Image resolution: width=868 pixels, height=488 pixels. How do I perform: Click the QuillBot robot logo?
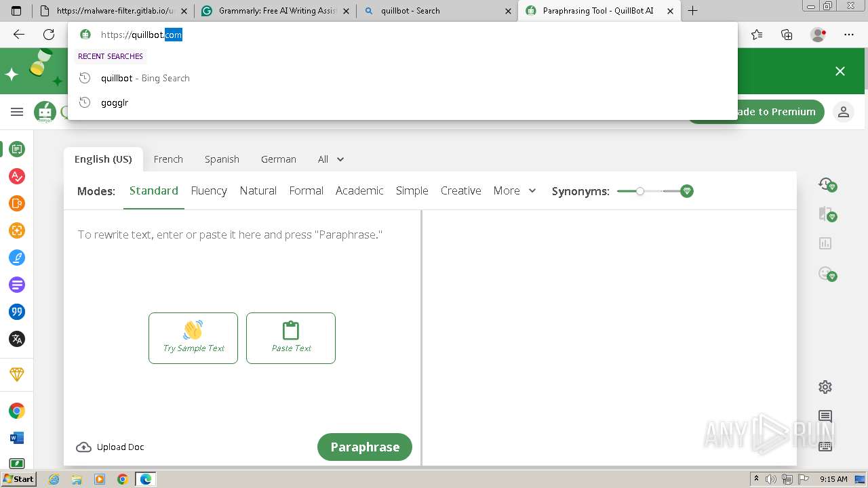point(45,112)
